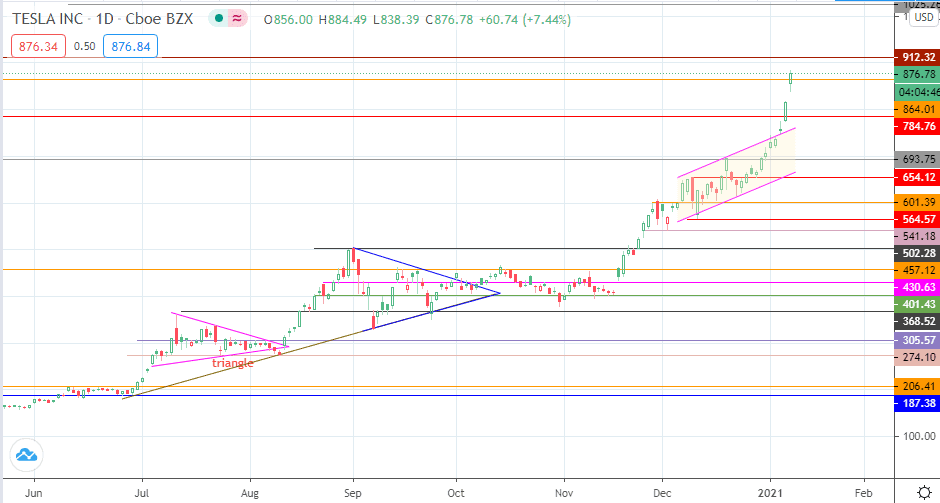
Task: Click the 100.00 axis scale value
Action: click(x=920, y=436)
